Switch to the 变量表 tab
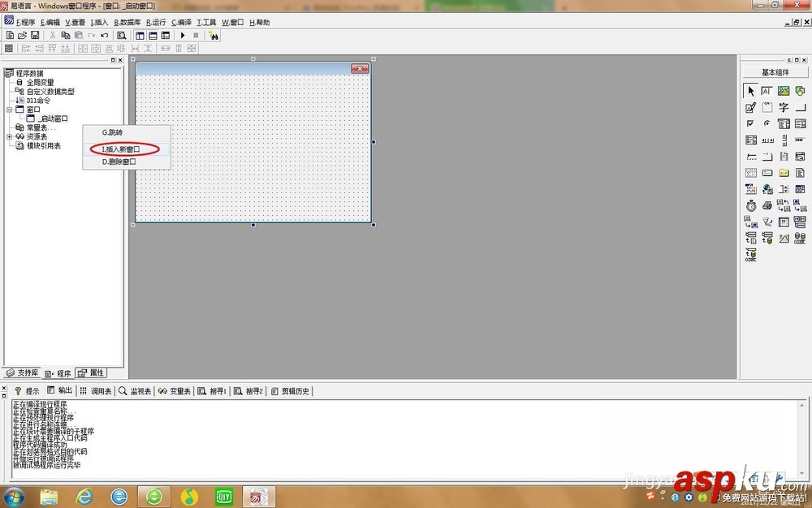The height and width of the screenshot is (508, 812). [x=175, y=391]
